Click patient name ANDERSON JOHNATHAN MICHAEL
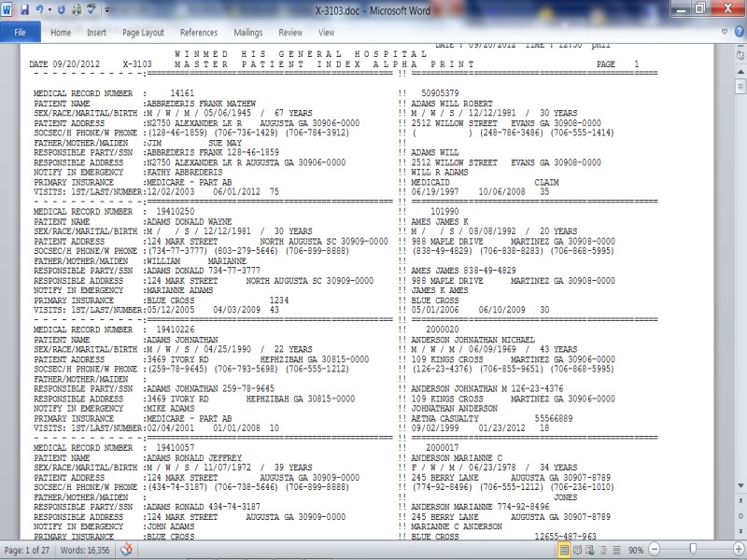 tap(472, 340)
